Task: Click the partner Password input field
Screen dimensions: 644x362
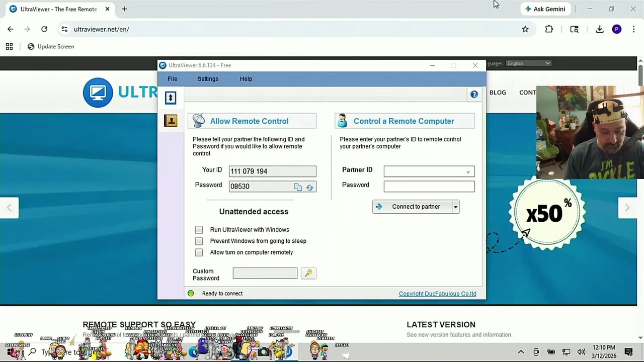Action: [429, 187]
